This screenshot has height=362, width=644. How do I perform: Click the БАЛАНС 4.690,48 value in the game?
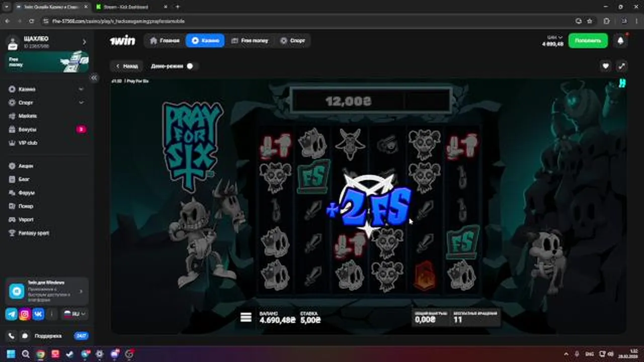pyautogui.click(x=277, y=318)
